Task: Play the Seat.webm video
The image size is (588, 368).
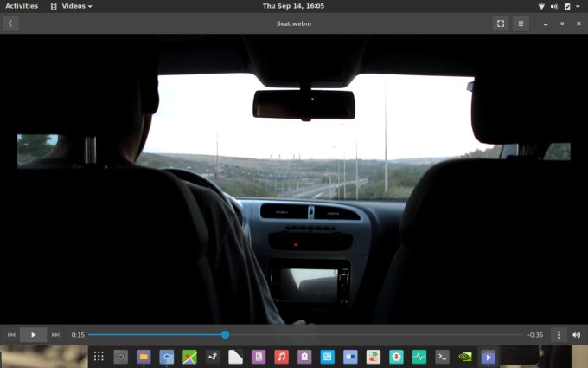Action: pos(34,334)
